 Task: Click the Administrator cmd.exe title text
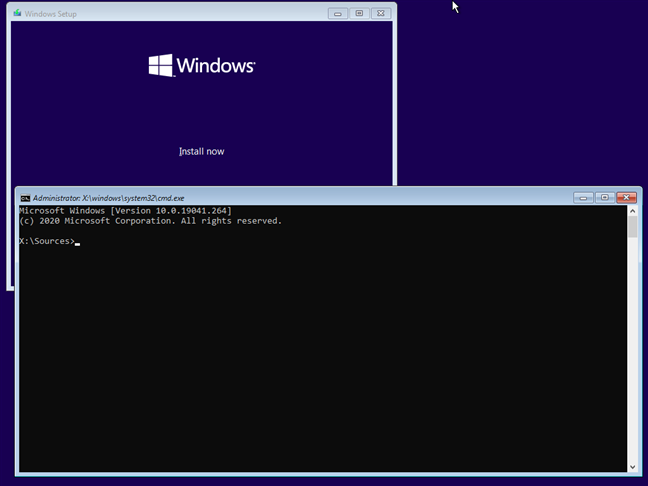click(108, 198)
